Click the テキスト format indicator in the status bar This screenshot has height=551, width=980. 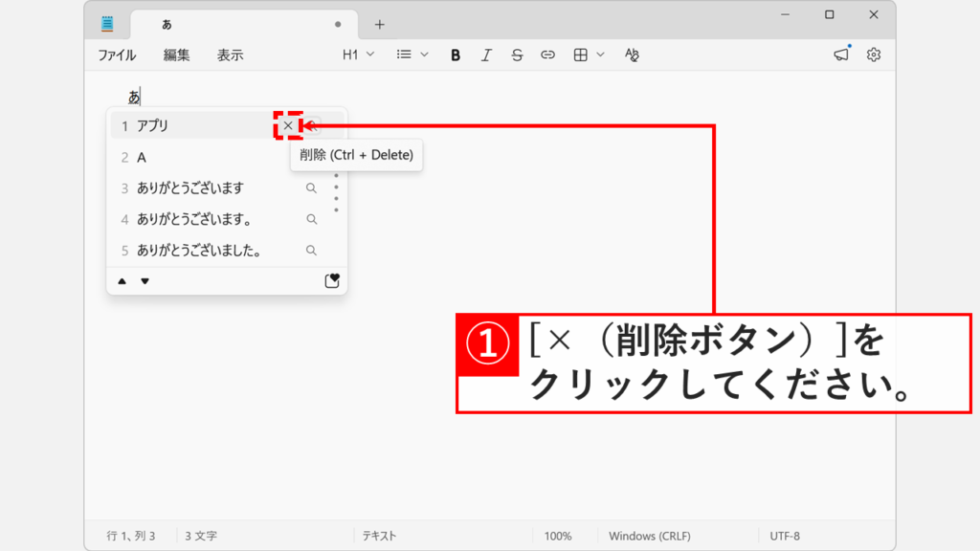tap(379, 536)
